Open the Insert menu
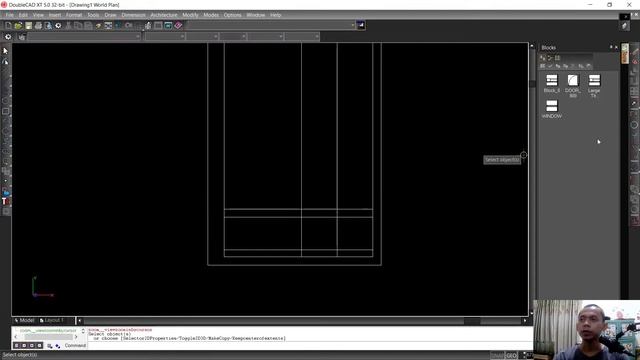Viewport: 640px width, 360px height. pos(55,15)
